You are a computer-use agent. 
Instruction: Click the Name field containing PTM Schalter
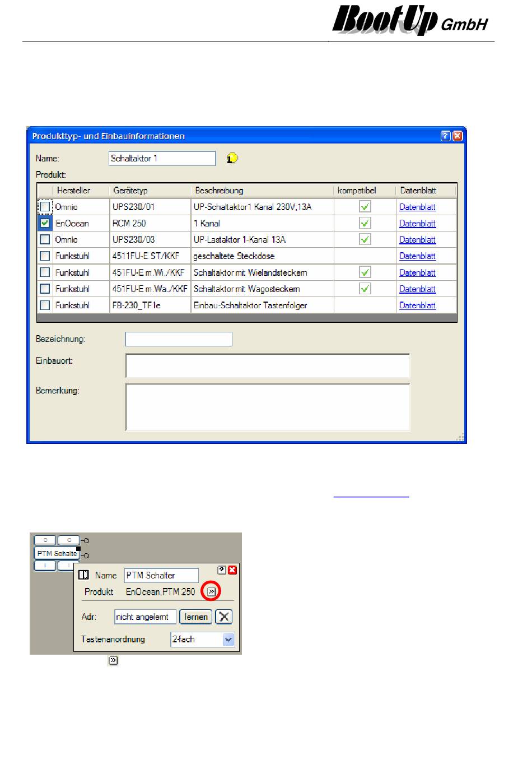161,575
